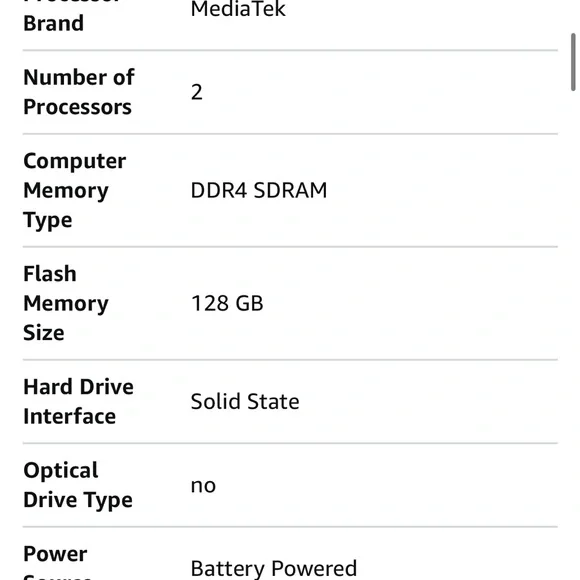
Task: Select the value 2 for processors
Action: coord(197,92)
